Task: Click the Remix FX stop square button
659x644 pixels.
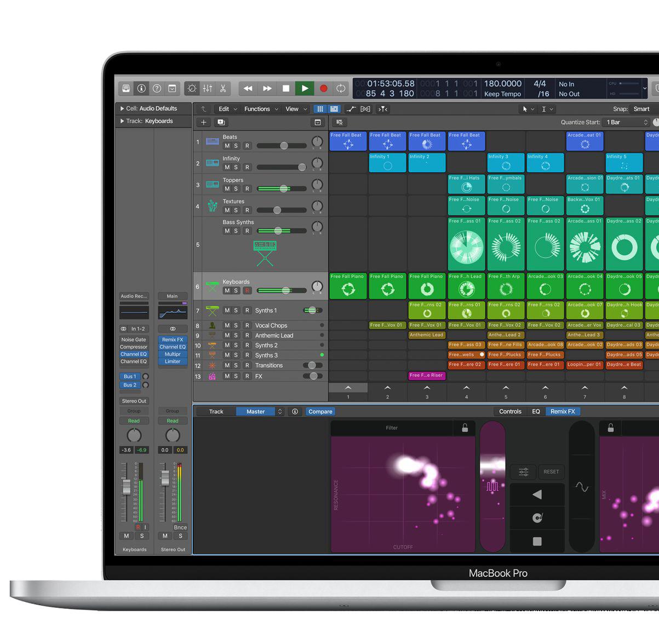Action: (537, 542)
